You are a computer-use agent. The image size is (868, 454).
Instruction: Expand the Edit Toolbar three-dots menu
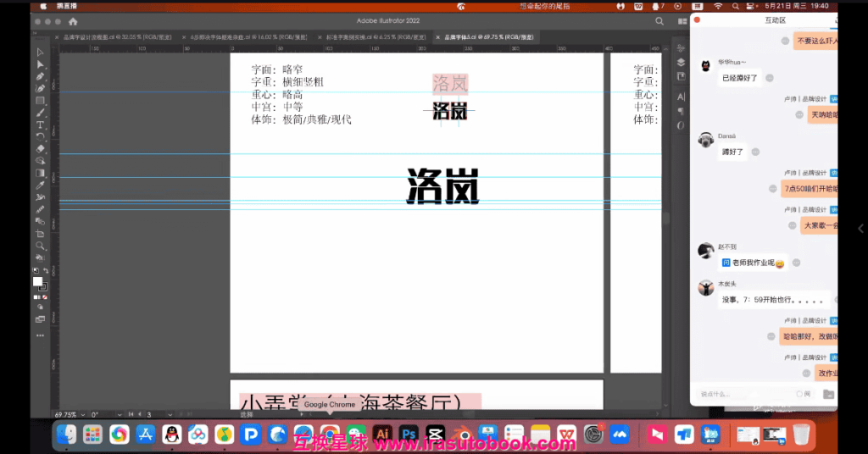[x=40, y=335]
